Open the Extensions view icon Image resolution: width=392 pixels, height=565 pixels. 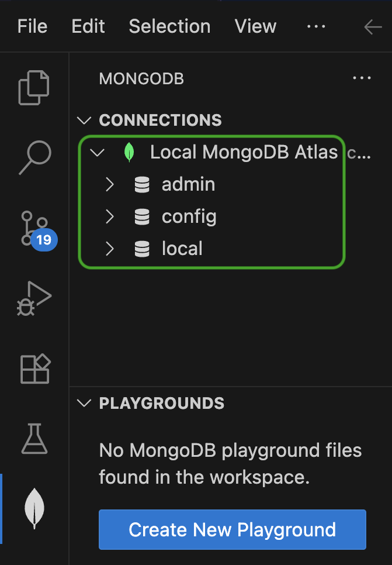(34, 369)
